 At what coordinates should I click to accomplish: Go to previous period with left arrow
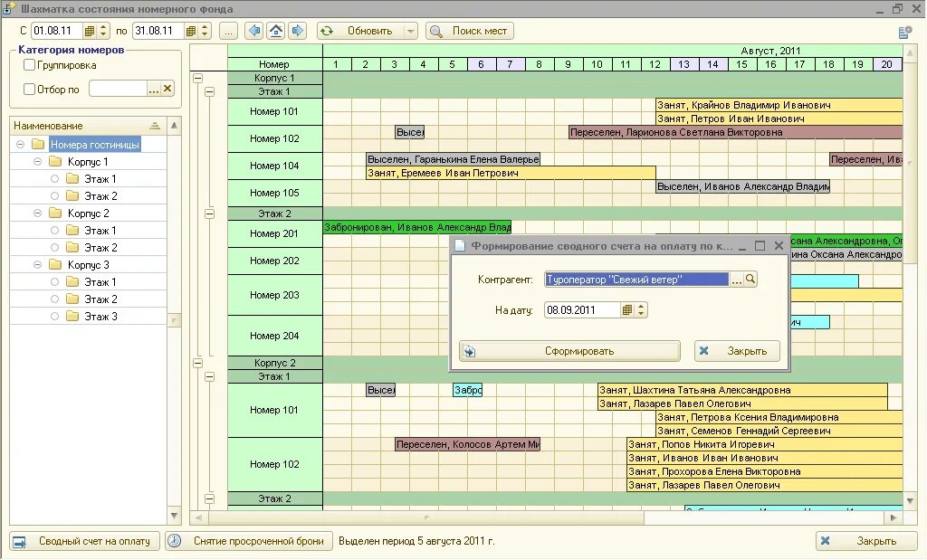click(x=254, y=31)
